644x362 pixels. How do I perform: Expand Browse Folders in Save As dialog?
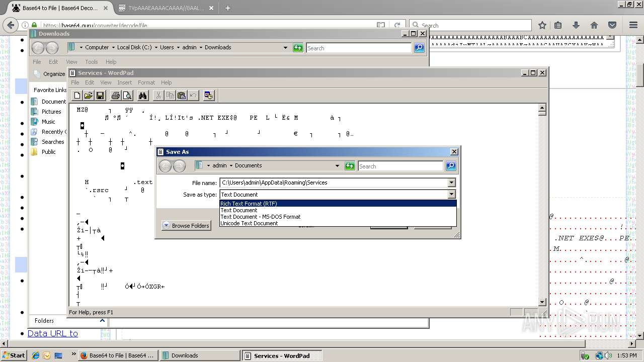point(186,226)
